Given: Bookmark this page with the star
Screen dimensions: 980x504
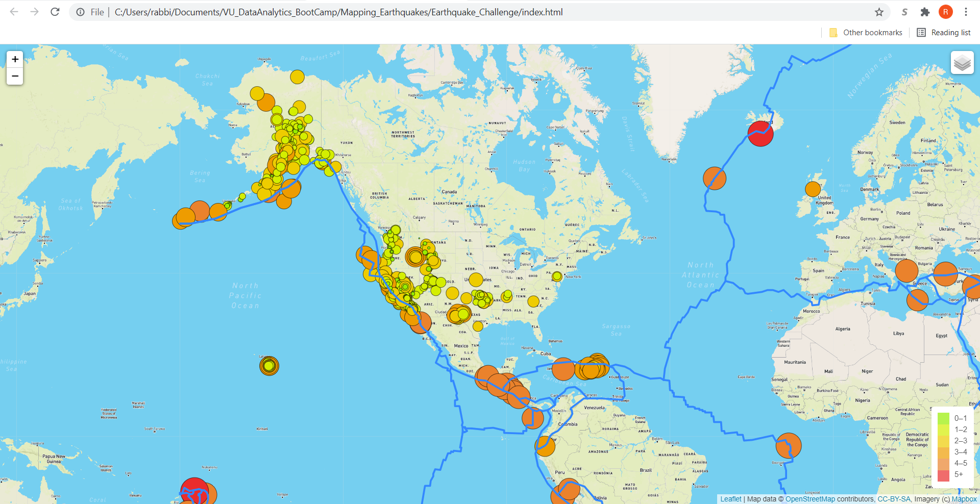Looking at the screenshot, I should (879, 12).
